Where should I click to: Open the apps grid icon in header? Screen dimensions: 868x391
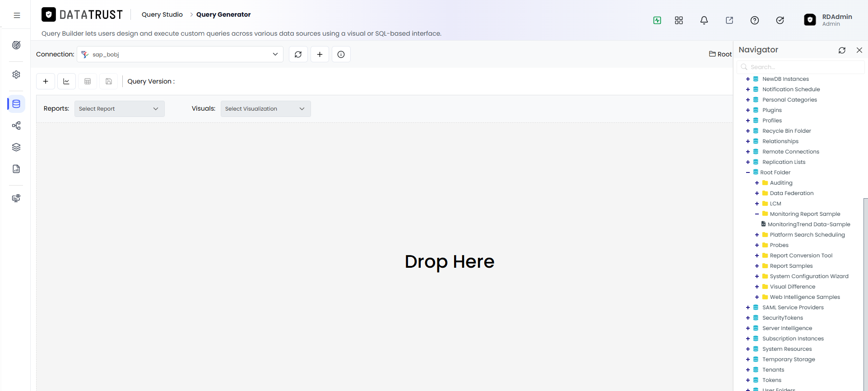tap(678, 20)
